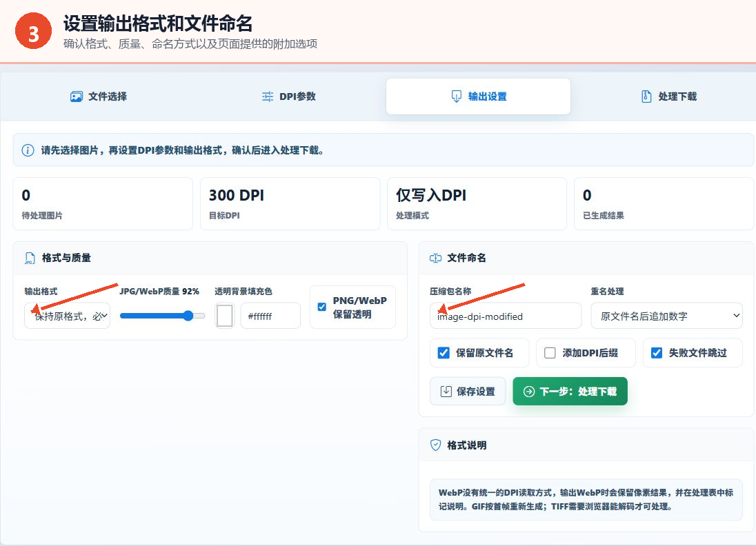Screen dimensions: 756x546
Task: Open the 输出格式 dropdown
Action: point(68,316)
